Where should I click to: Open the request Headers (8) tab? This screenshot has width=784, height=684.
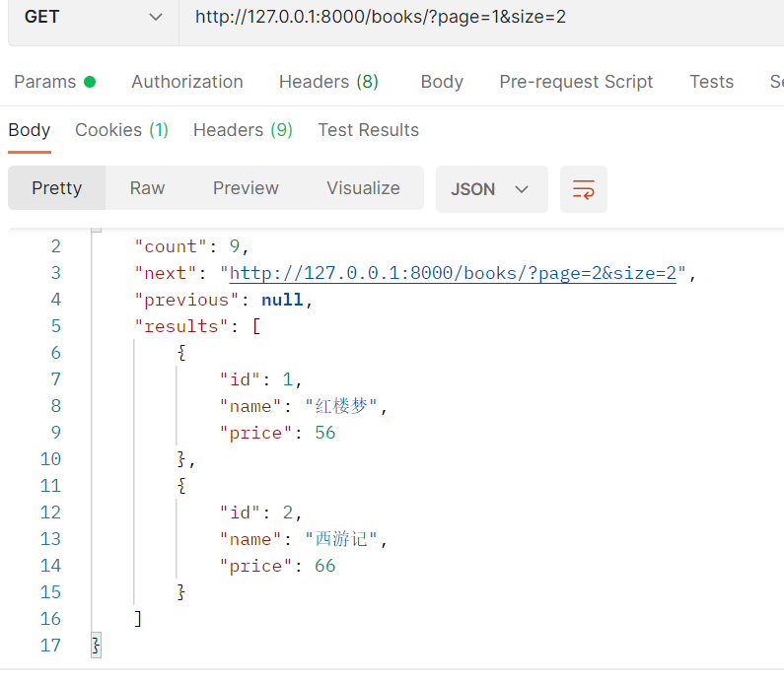coord(328,82)
